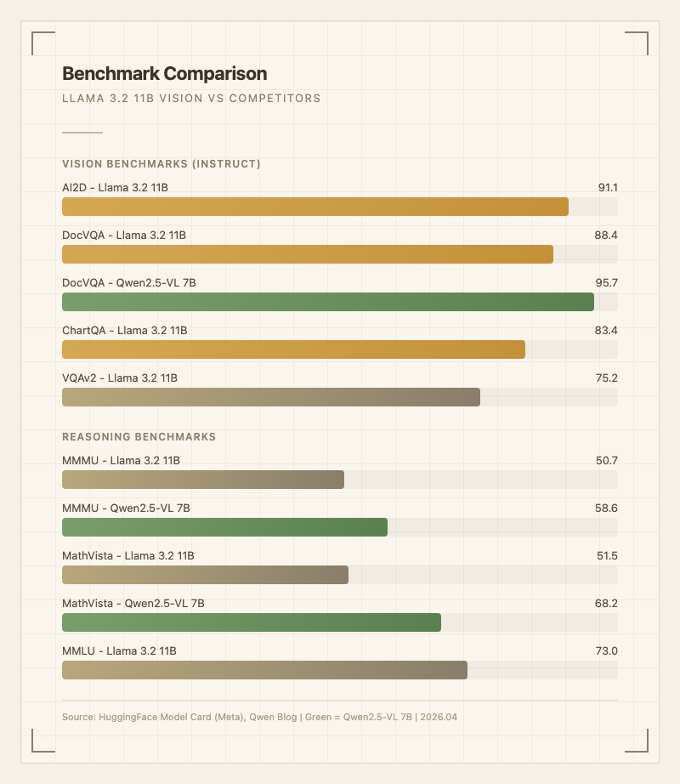680x784 pixels.
Task: Click the MMMU Qwen2.5-VL 7B green bar
Action: (x=224, y=527)
